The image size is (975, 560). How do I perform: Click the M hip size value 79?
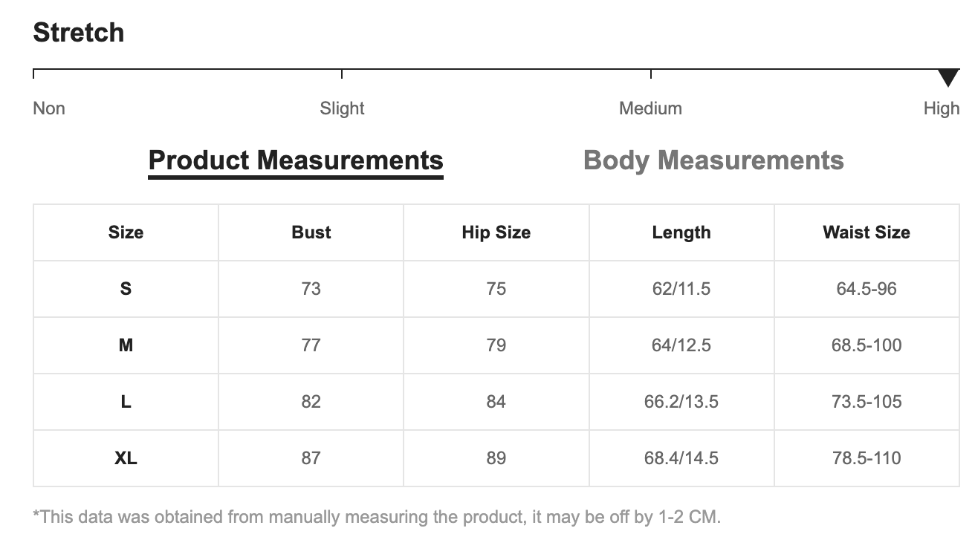[496, 345]
